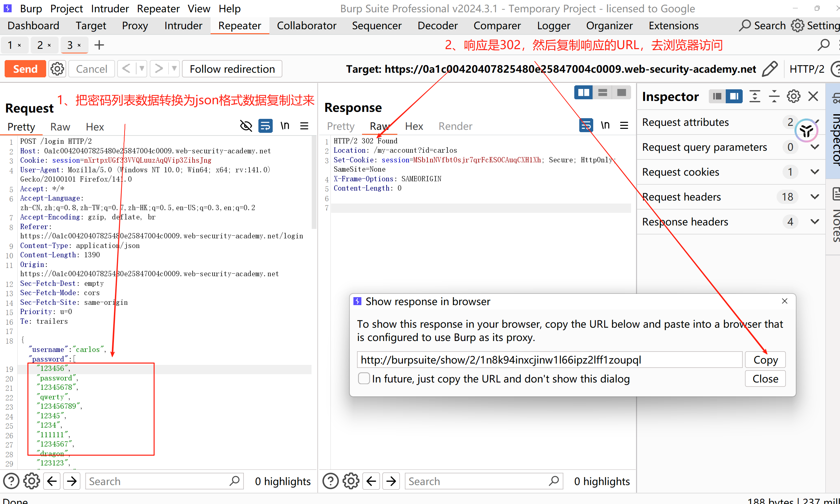This screenshot has width=840, height=504.
Task: Select side-by-side request/response layout
Action: pos(584,92)
